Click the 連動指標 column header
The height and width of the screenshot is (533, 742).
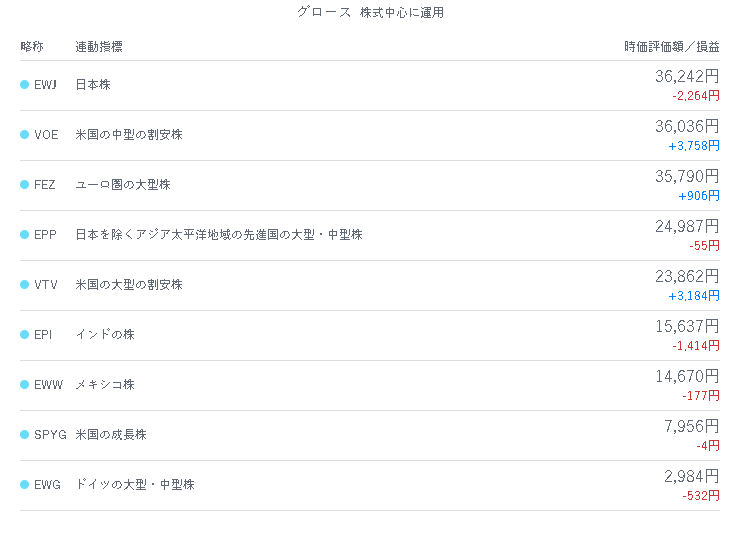99,46
